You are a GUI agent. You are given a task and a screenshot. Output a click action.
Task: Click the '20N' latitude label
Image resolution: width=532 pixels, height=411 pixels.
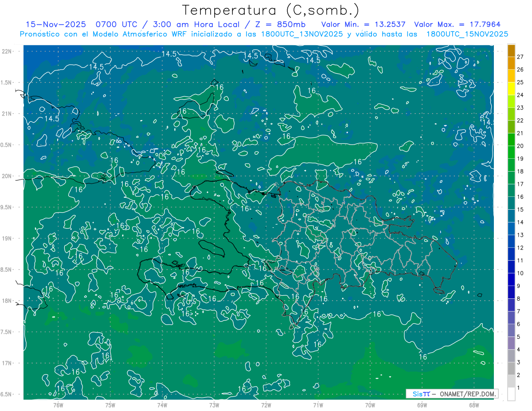click(7, 176)
